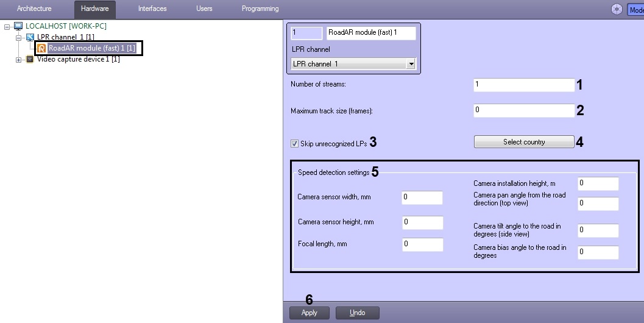
Task: Click the Number of streams label
Action: (x=318, y=84)
